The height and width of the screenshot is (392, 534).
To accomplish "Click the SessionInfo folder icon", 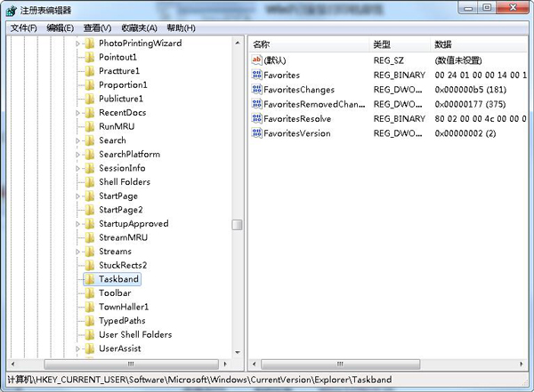I will coord(90,168).
